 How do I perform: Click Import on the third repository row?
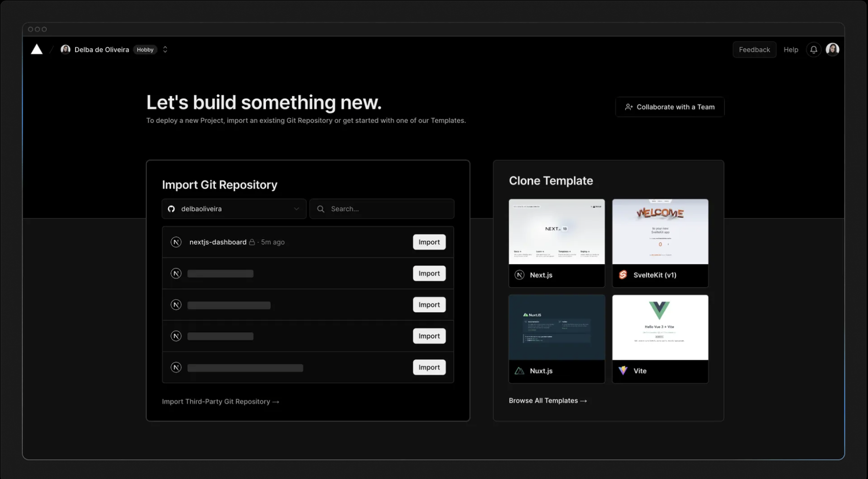click(429, 305)
